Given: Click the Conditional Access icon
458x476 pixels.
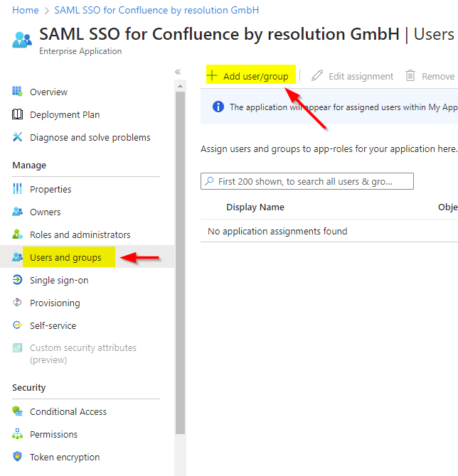Looking at the screenshot, I should pyautogui.click(x=18, y=411).
